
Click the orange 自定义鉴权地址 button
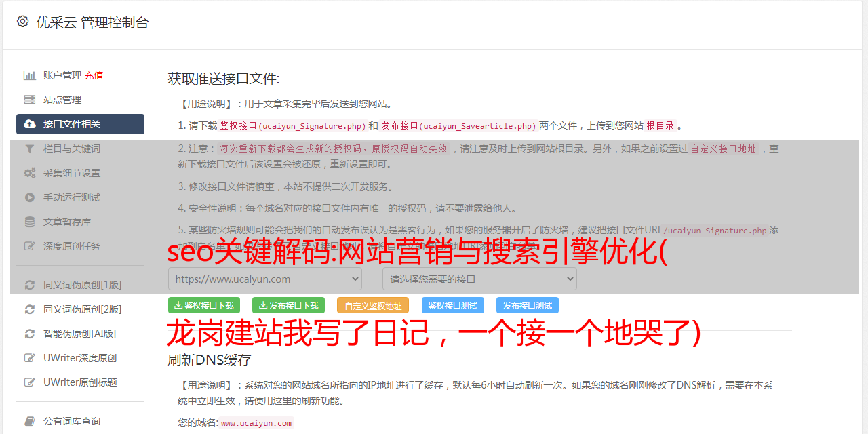[x=373, y=305]
